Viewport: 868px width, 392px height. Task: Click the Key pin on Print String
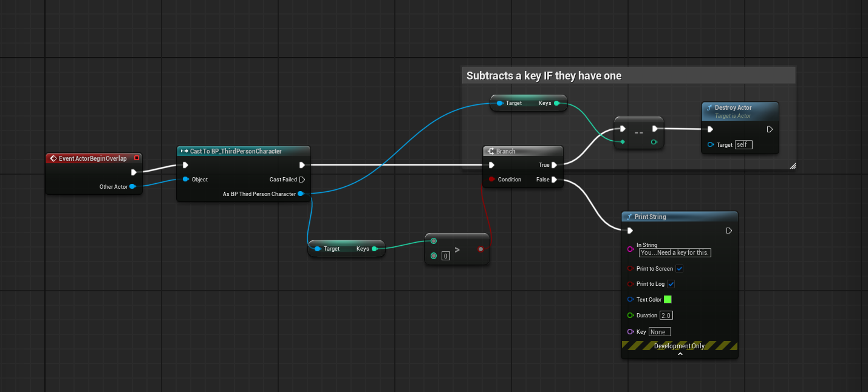pos(630,332)
